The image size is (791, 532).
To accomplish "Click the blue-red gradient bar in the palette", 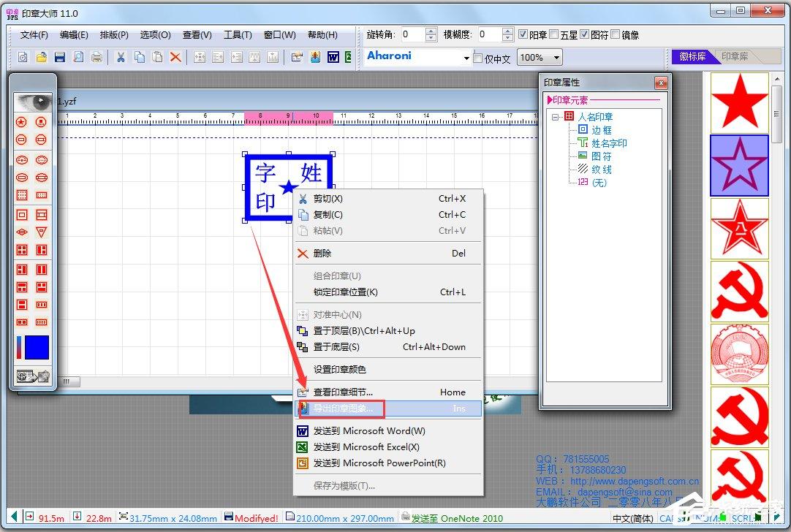I will tap(19, 347).
